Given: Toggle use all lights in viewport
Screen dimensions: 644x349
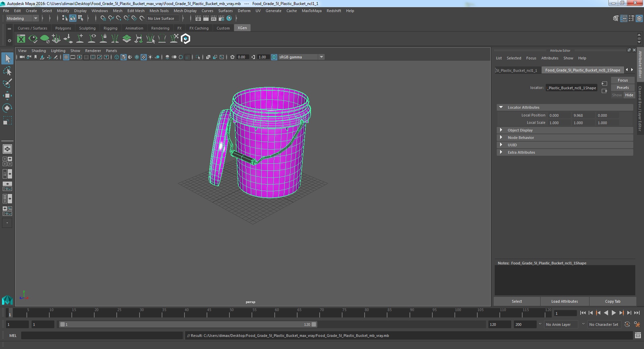Looking at the screenshot, I should (x=150, y=57).
